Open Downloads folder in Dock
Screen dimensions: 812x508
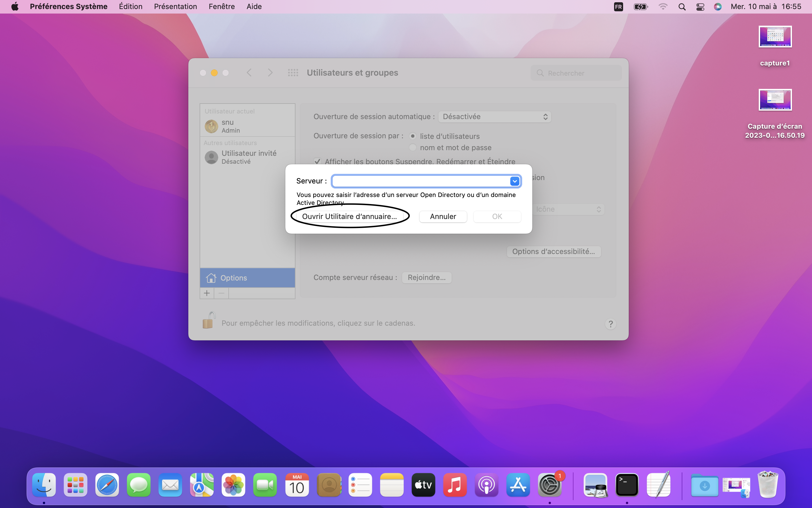(705, 485)
